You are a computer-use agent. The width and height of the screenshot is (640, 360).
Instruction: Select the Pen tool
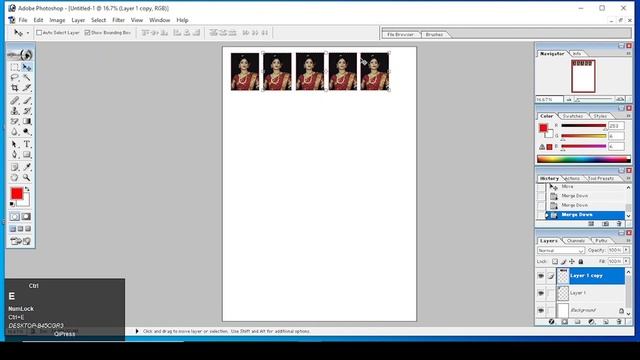(x=14, y=155)
